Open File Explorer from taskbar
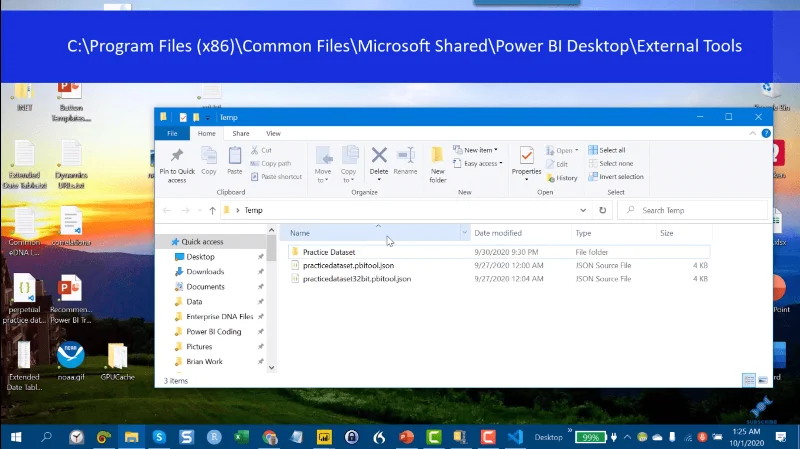Image resolution: width=800 pixels, height=449 pixels. (132, 437)
